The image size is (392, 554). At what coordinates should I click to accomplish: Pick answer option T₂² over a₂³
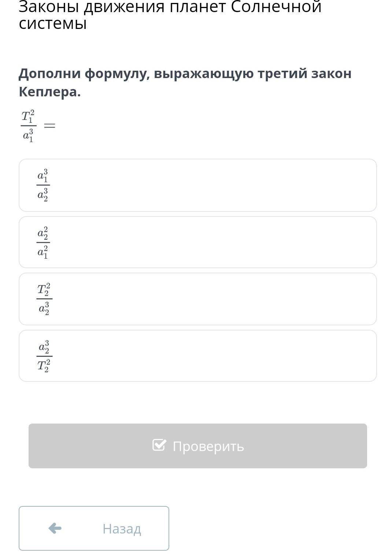(x=197, y=299)
